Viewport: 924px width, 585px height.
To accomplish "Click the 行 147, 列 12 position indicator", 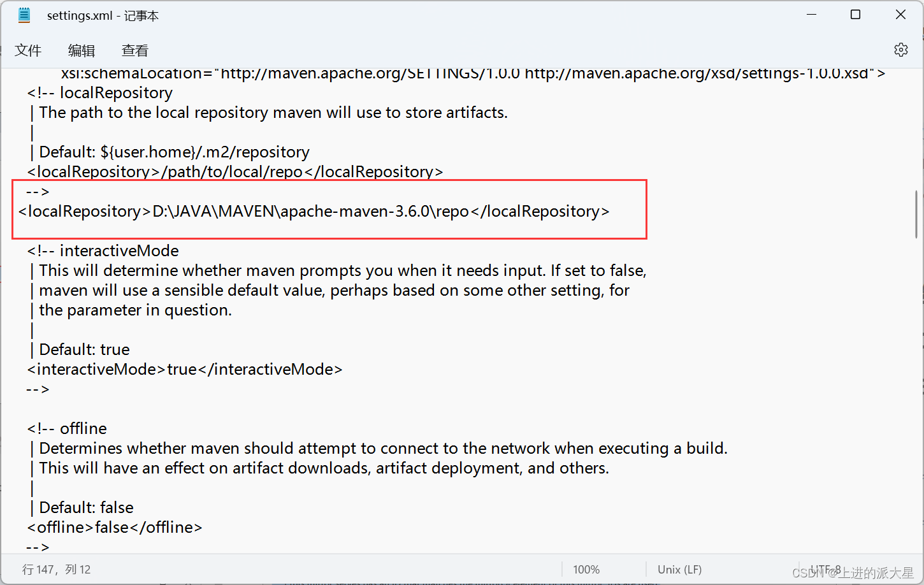I will (x=56, y=570).
